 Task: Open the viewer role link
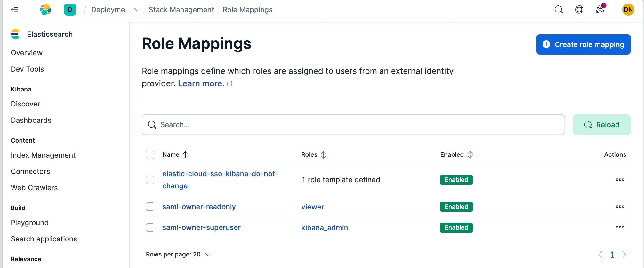[x=313, y=207]
